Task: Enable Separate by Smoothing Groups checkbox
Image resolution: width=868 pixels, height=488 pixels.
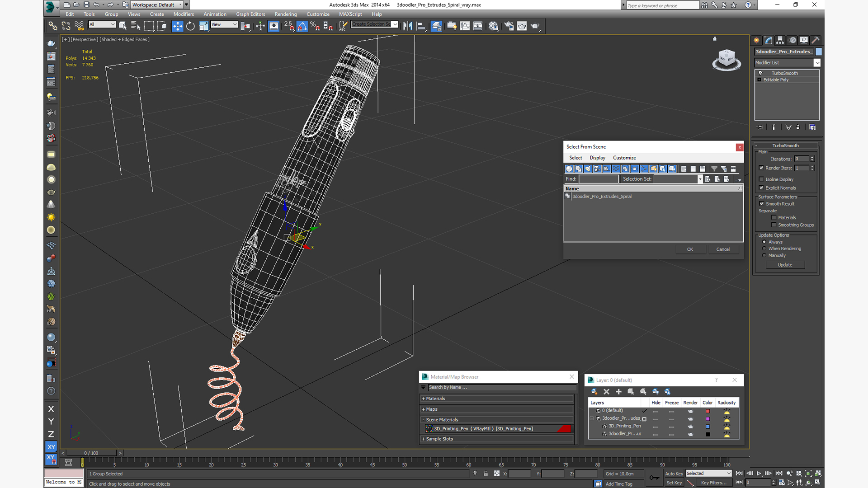Action: coord(774,225)
